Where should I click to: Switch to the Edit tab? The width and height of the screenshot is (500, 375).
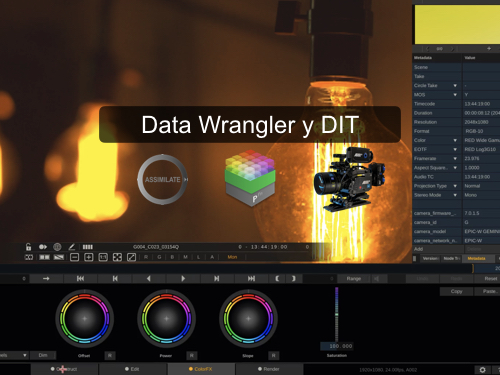[x=132, y=369]
